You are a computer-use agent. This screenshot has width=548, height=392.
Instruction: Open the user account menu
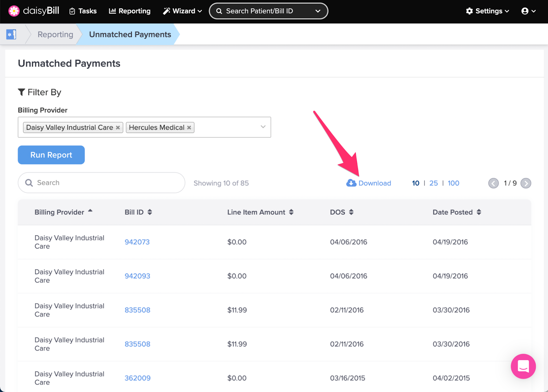point(528,11)
